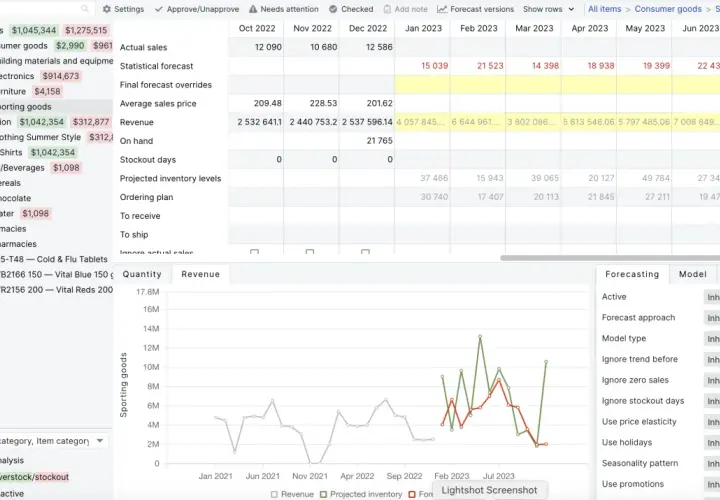Click the Approve/Unapprove checkmark icon
Viewport: 720px width, 500px height.
(159, 9)
